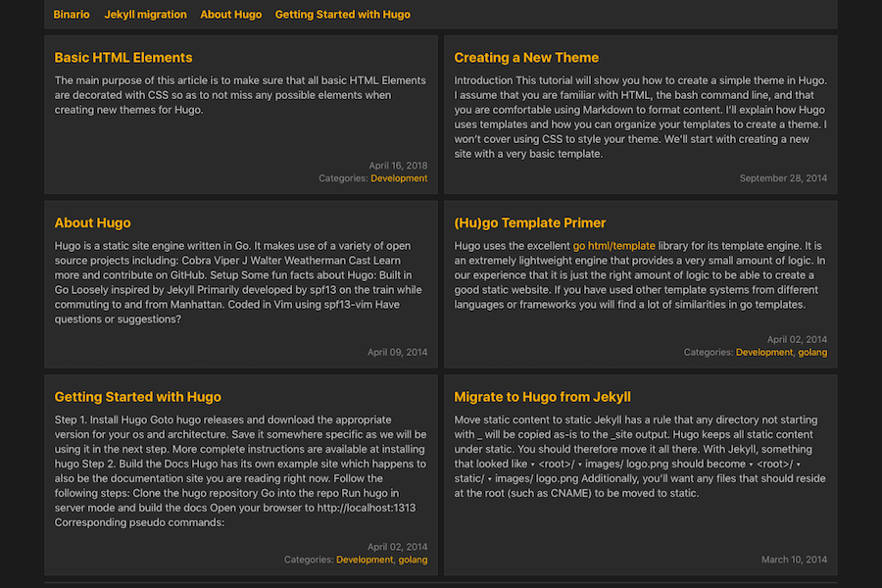Image resolution: width=882 pixels, height=588 pixels.
Task: Click Development category under (Hu)go Template Primer
Action: (764, 352)
